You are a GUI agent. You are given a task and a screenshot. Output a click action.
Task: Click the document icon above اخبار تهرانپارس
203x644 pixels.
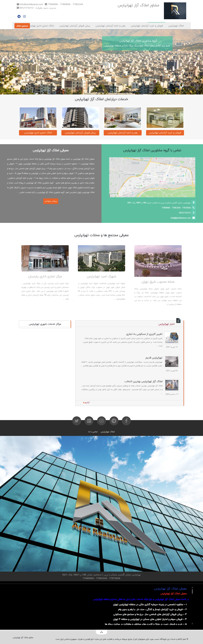[178, 320]
